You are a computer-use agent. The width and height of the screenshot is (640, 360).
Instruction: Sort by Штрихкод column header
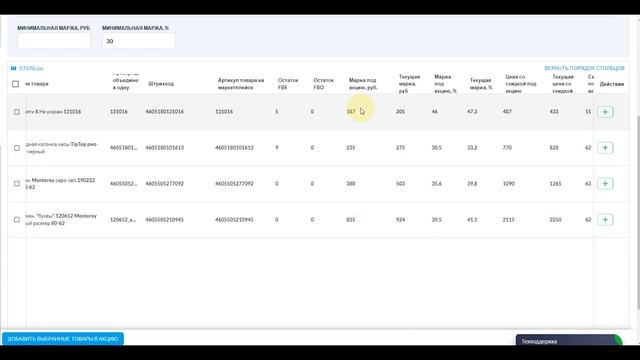tap(161, 84)
